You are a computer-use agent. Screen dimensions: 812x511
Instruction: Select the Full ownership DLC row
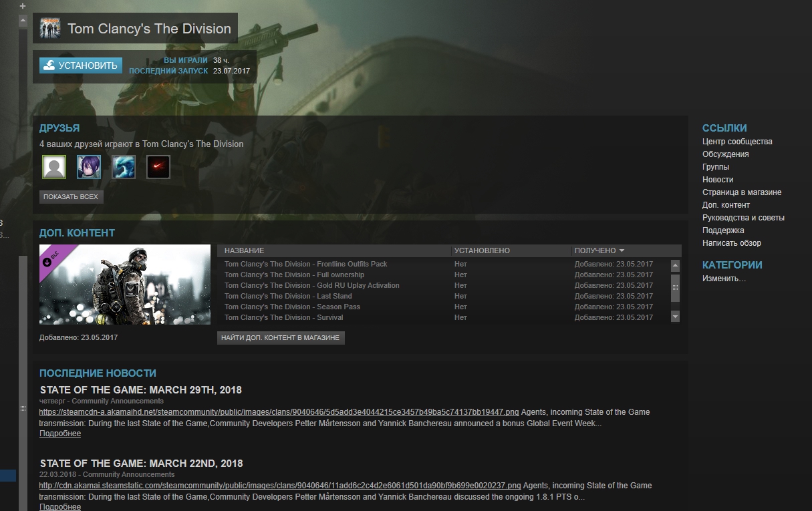443,275
